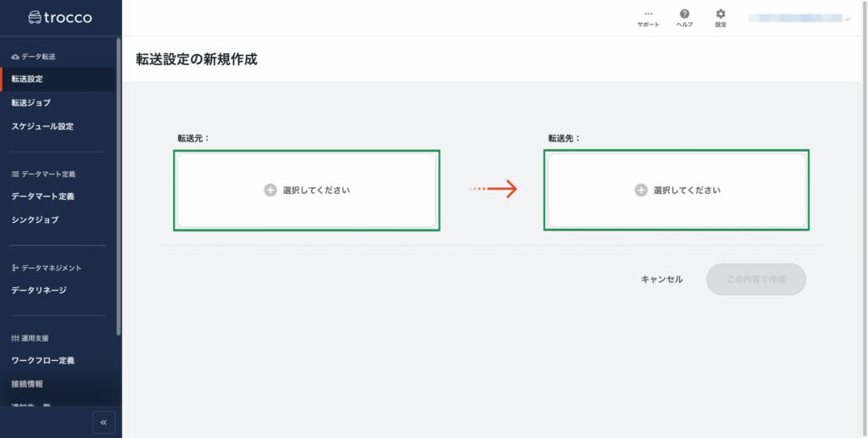Open データリネージ page
The height and width of the screenshot is (438, 868).
click(x=39, y=291)
